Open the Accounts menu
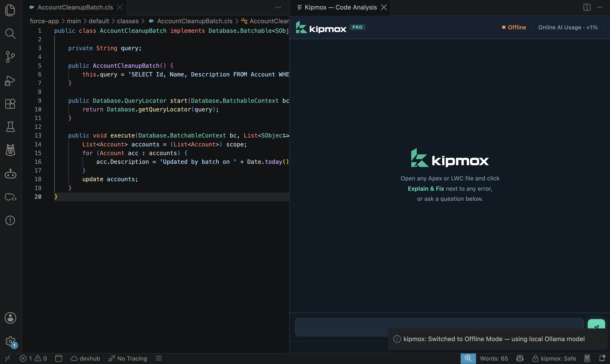Viewport: 610px width, 364px height. 10,318
